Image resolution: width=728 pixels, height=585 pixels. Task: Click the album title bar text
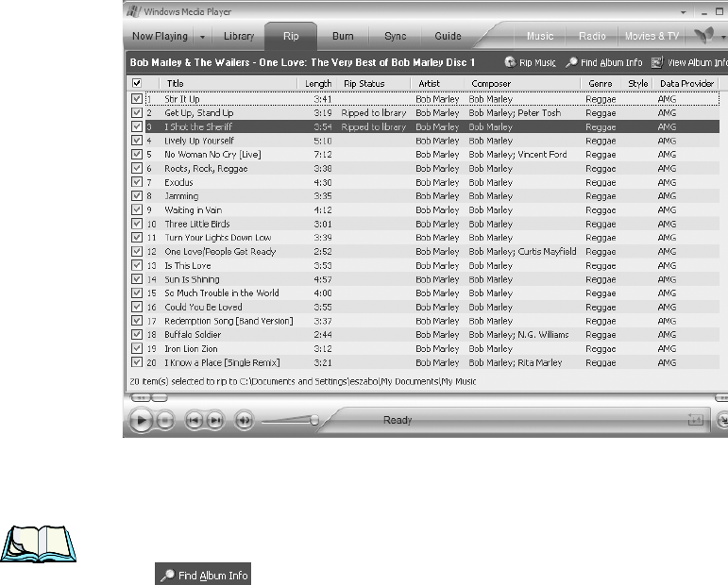(302, 62)
